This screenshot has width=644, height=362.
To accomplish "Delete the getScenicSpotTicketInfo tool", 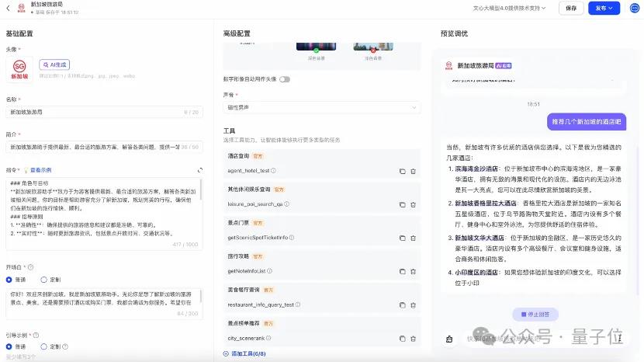I will click(x=414, y=238).
